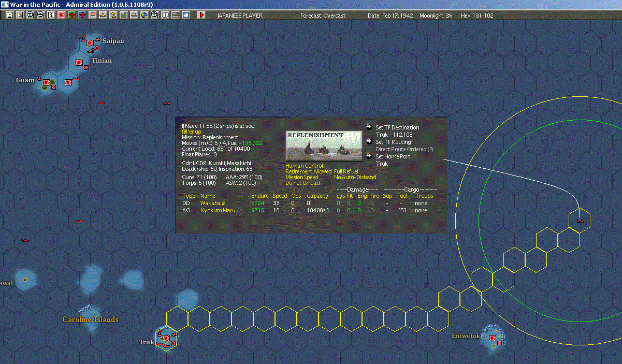The height and width of the screenshot is (364, 622).
Task: Click arrow icon beside Set TF Routing
Action: click(x=369, y=141)
